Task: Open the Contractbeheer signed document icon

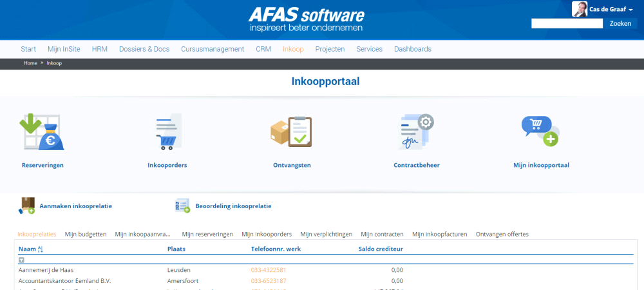Action: click(x=417, y=131)
